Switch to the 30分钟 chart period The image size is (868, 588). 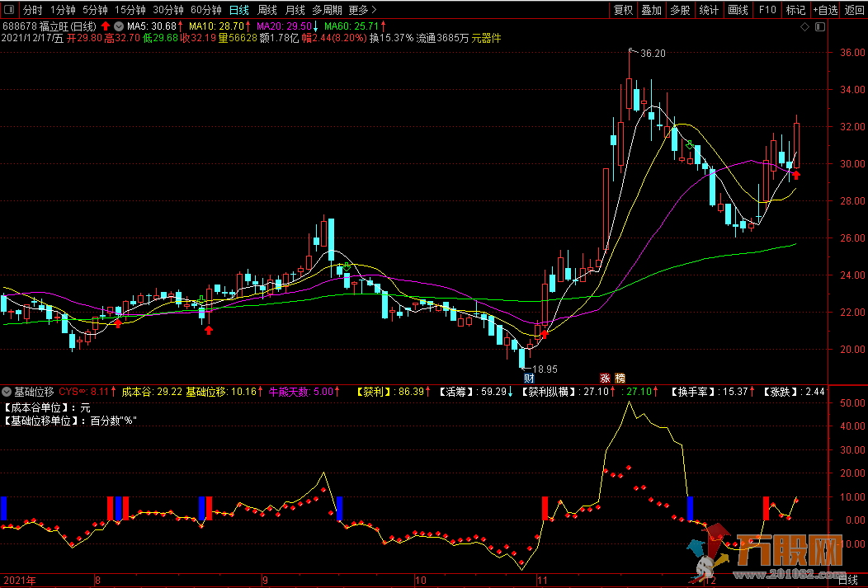coord(168,10)
